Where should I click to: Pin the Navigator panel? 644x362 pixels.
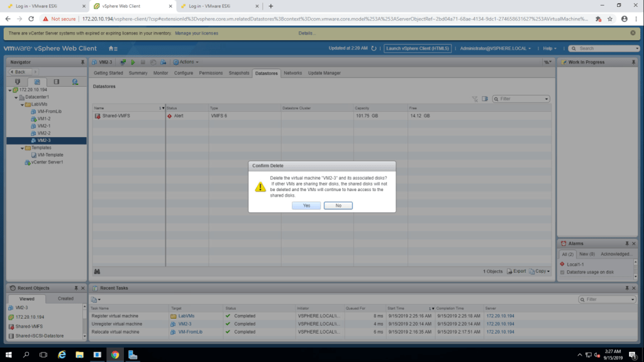coord(82,62)
